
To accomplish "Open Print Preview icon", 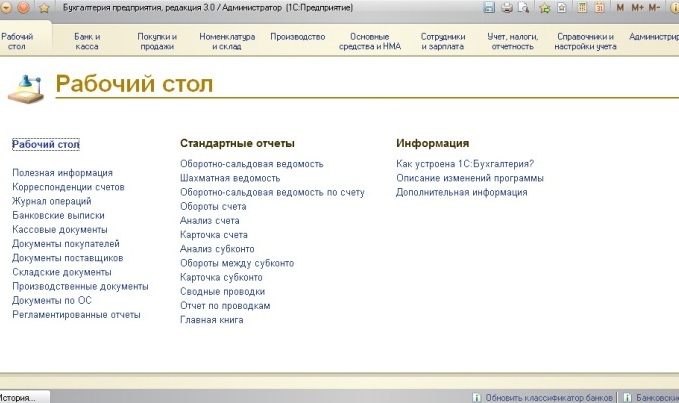I will tap(524, 7).
